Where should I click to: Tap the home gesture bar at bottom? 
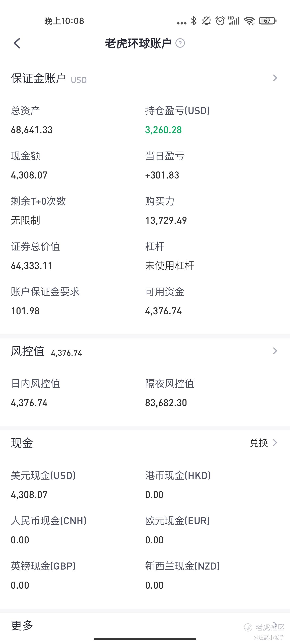coord(145,639)
